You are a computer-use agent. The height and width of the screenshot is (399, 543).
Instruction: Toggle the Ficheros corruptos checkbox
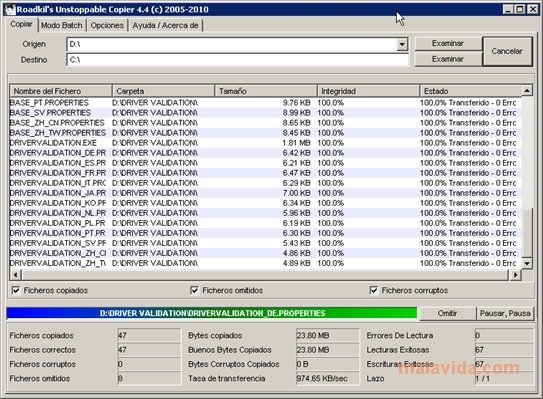374,290
